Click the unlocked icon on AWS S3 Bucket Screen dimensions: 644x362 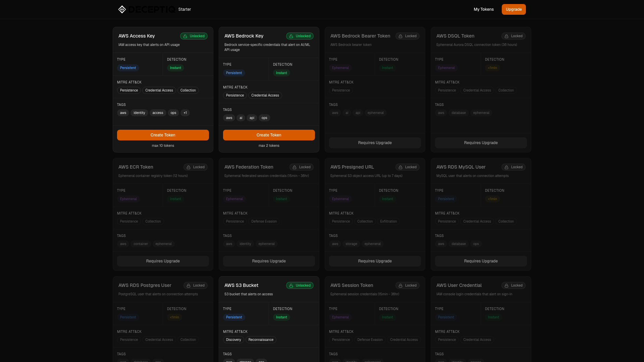[x=291, y=286]
